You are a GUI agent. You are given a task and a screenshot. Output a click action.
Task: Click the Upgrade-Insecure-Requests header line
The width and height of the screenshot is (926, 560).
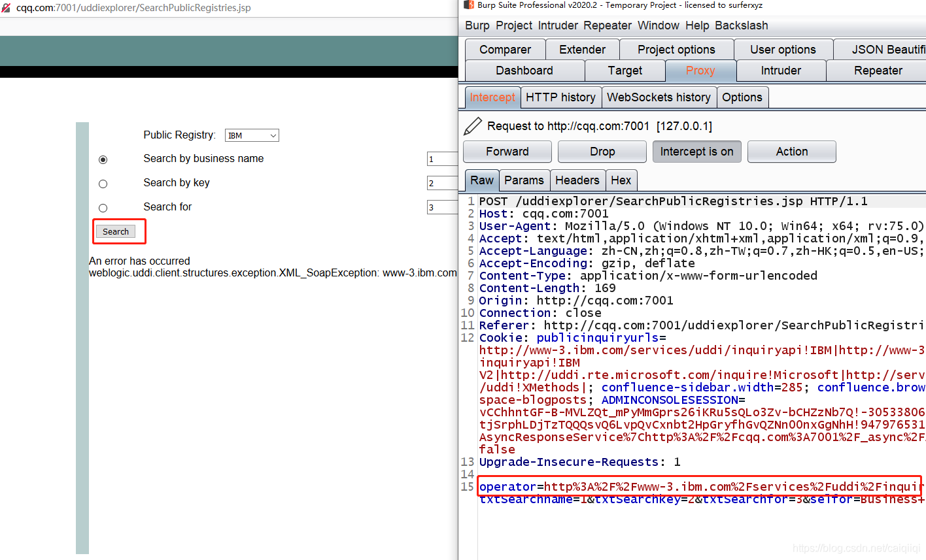pyautogui.click(x=579, y=462)
